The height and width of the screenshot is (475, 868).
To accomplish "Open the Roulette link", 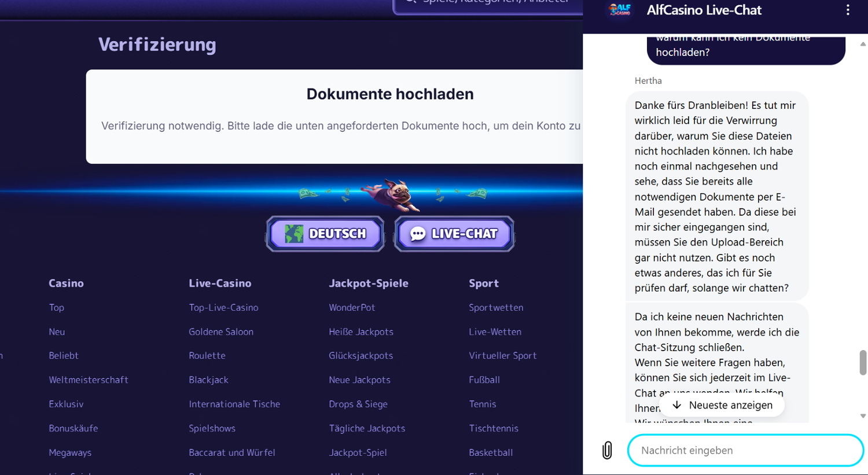I will [x=207, y=355].
